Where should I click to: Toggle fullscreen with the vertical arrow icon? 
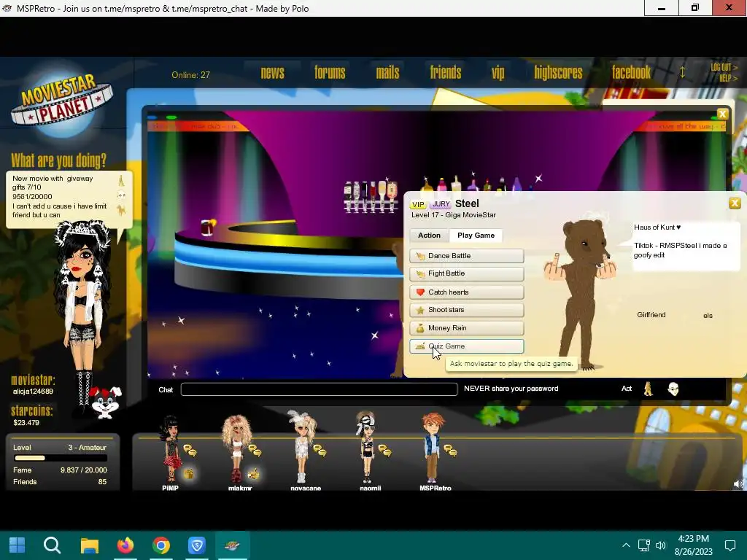(x=682, y=72)
